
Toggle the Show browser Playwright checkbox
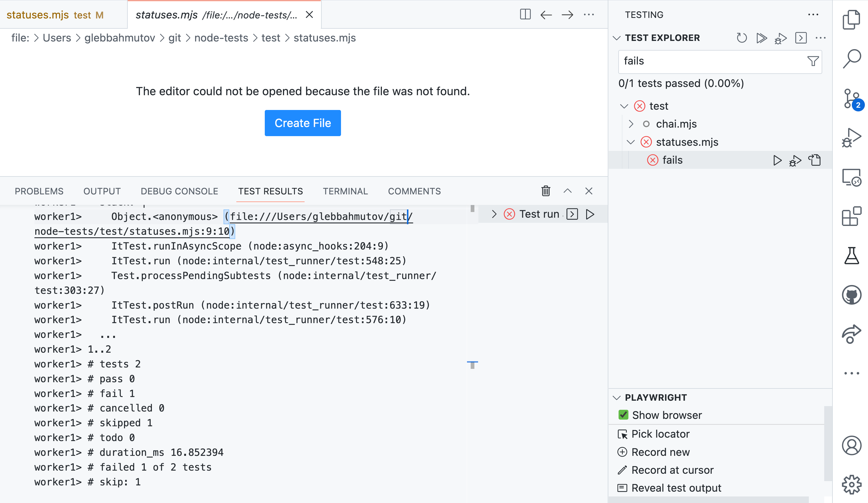coord(623,415)
